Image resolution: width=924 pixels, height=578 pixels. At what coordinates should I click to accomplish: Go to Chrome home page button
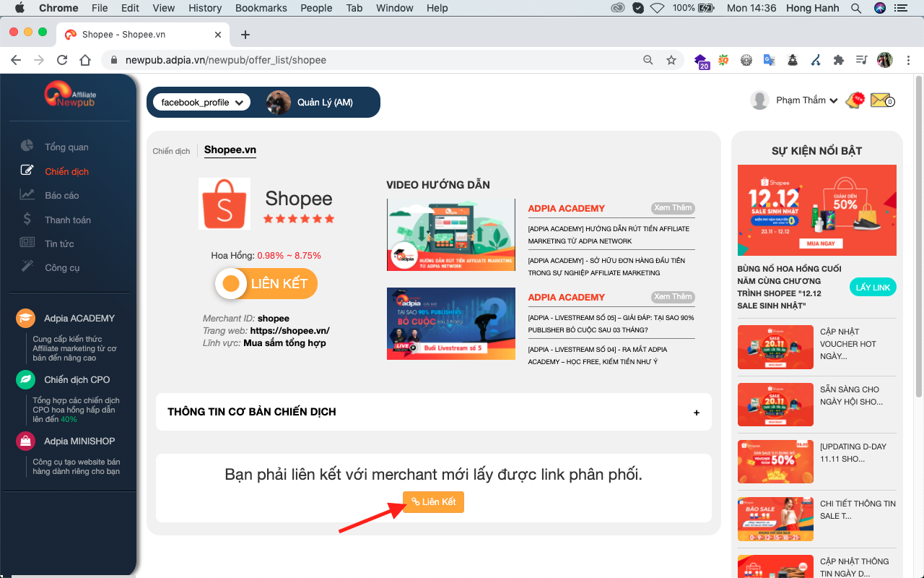[85, 60]
